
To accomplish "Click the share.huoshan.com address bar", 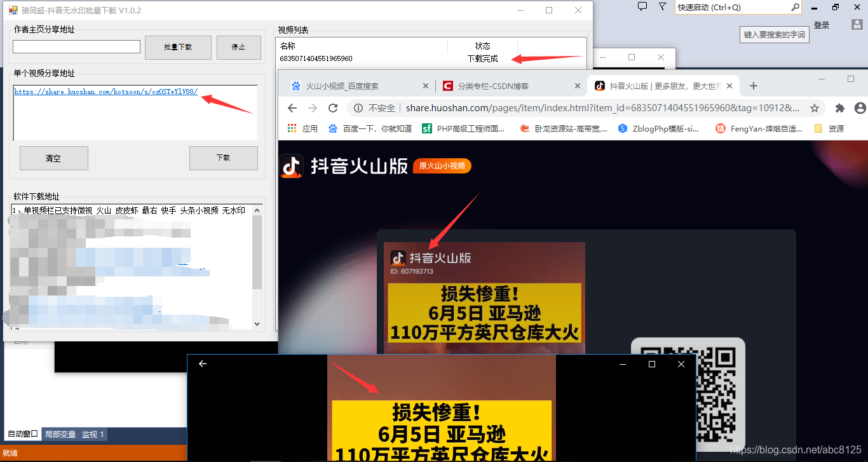I will 602,108.
